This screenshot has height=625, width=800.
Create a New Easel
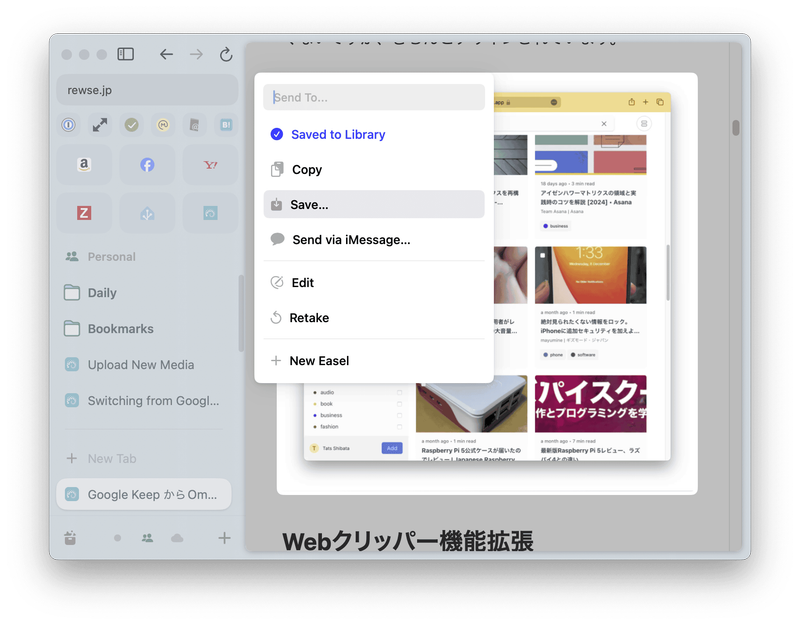click(318, 361)
